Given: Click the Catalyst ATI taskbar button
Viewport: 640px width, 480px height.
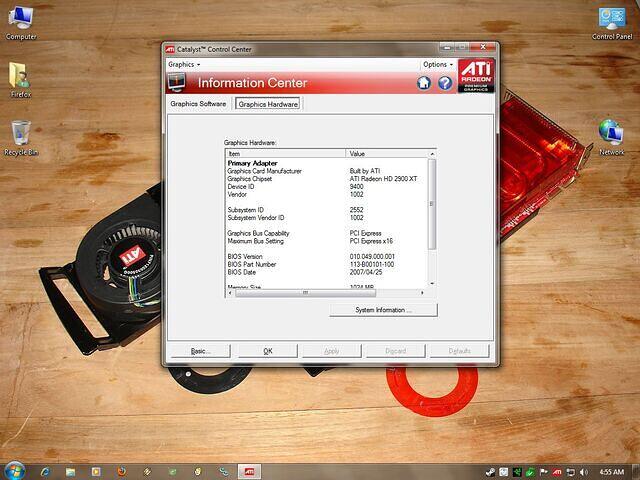Looking at the screenshot, I should pyautogui.click(x=249, y=472).
